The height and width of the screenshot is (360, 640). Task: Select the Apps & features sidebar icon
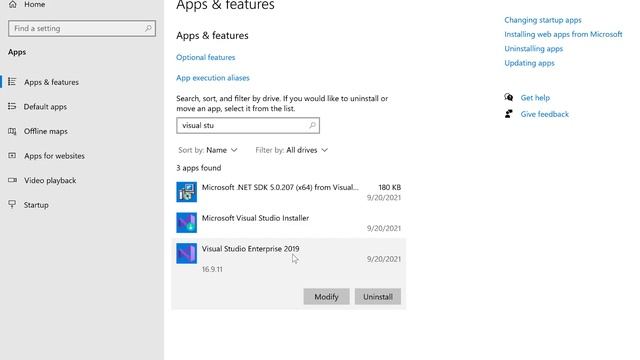[x=12, y=82]
